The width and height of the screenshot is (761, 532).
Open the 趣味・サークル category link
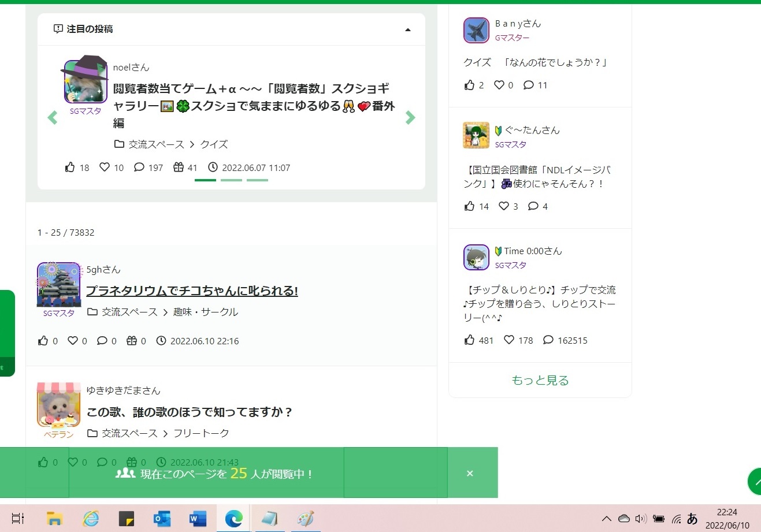(205, 312)
